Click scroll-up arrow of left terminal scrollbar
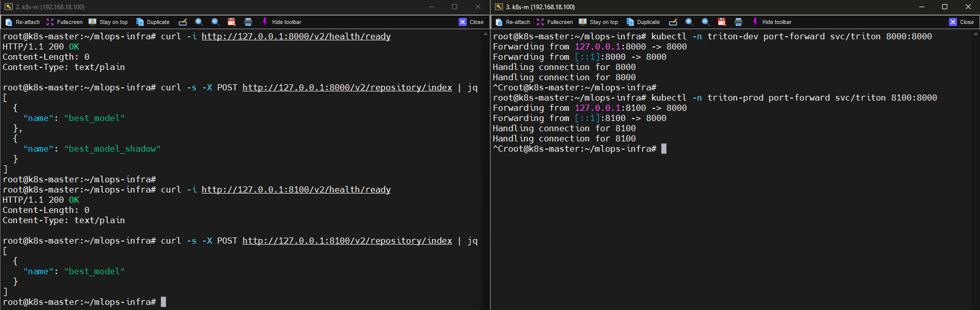Image resolution: width=980 pixels, height=310 pixels. 485,34
